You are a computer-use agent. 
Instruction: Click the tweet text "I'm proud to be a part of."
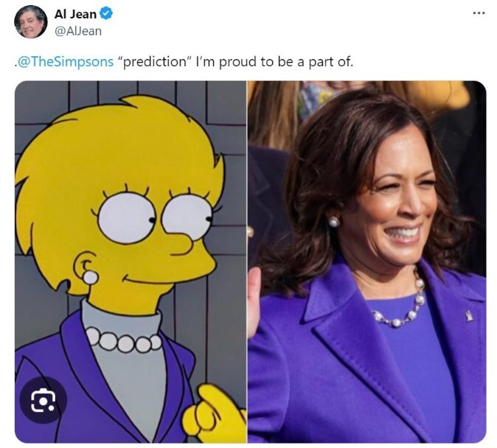coord(274,61)
